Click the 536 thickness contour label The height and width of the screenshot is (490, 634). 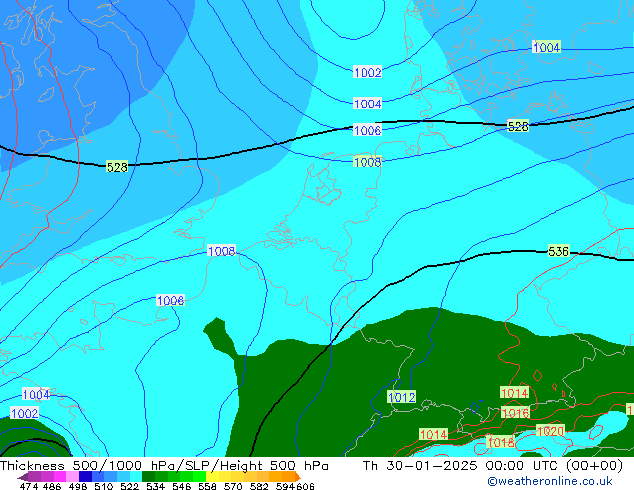558,251
